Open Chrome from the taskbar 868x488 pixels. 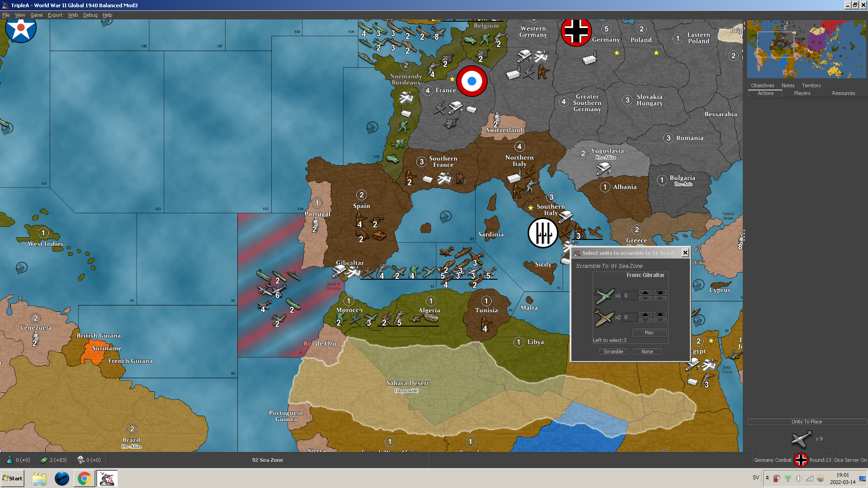(84, 479)
